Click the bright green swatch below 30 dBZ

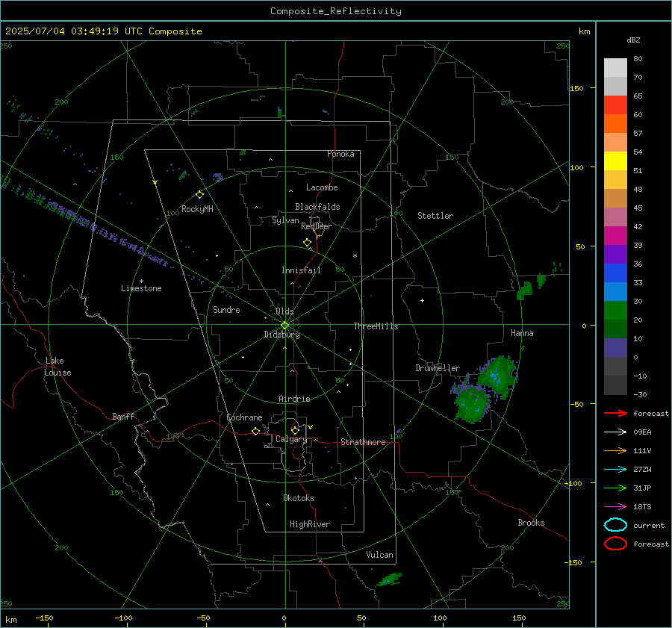(615, 310)
